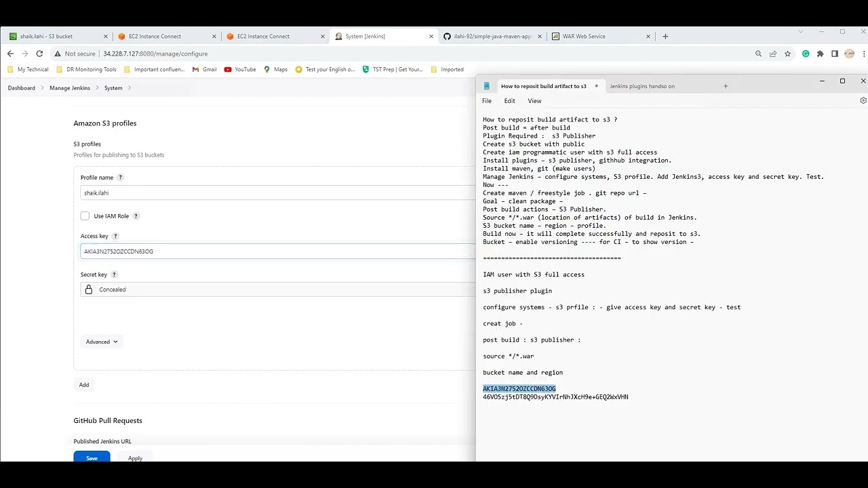Viewport: 868px width, 488px height.
Task: Open the tab search dropdown in Chrome
Action: (x=801, y=32)
